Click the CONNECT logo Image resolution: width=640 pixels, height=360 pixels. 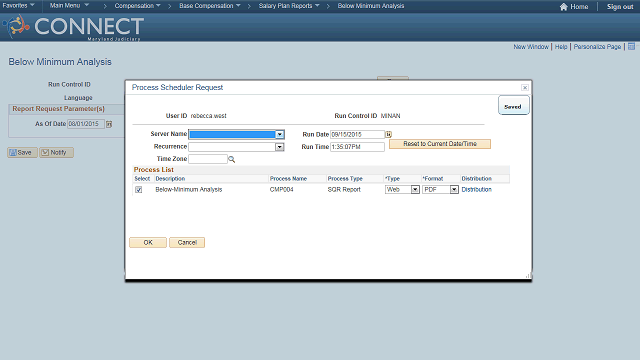point(73,27)
